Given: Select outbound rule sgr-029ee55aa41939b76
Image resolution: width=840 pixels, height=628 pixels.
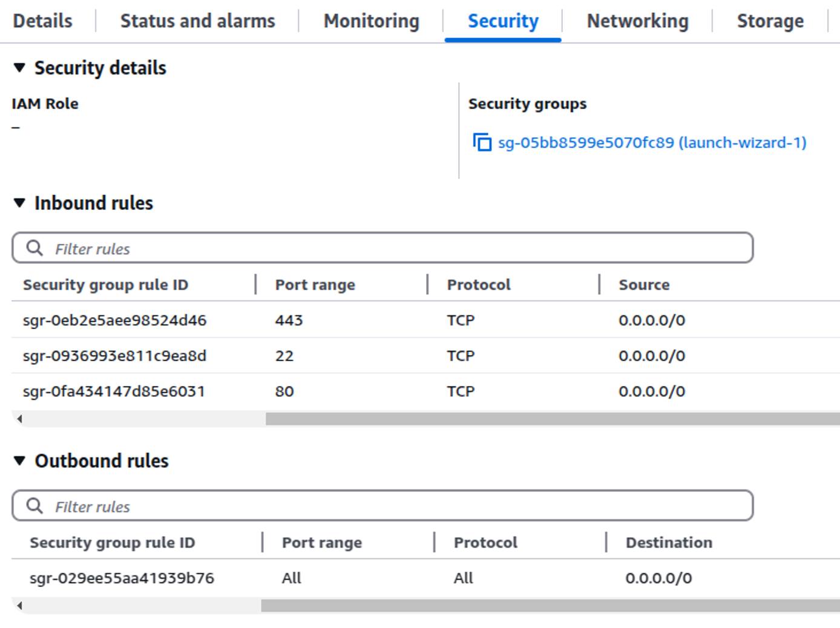Looking at the screenshot, I should coord(122,578).
